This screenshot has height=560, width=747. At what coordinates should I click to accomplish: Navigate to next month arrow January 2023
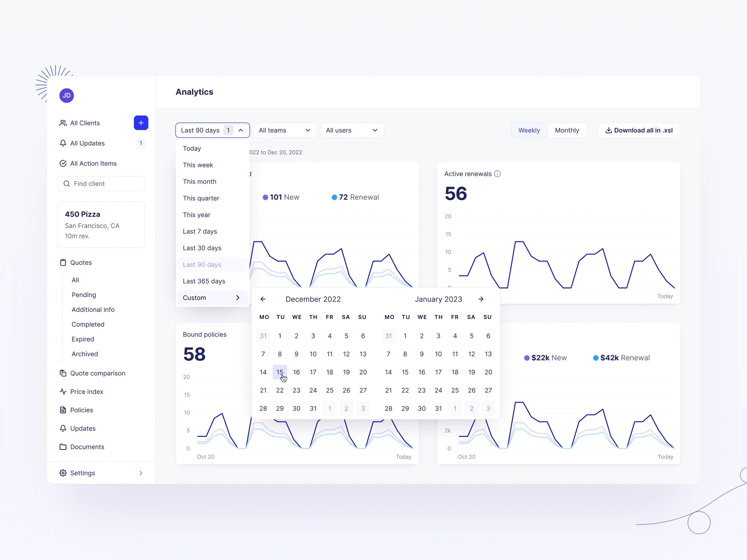point(482,299)
